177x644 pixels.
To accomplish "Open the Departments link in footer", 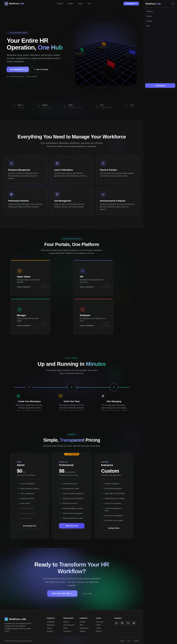I will (x=84, y=628).
